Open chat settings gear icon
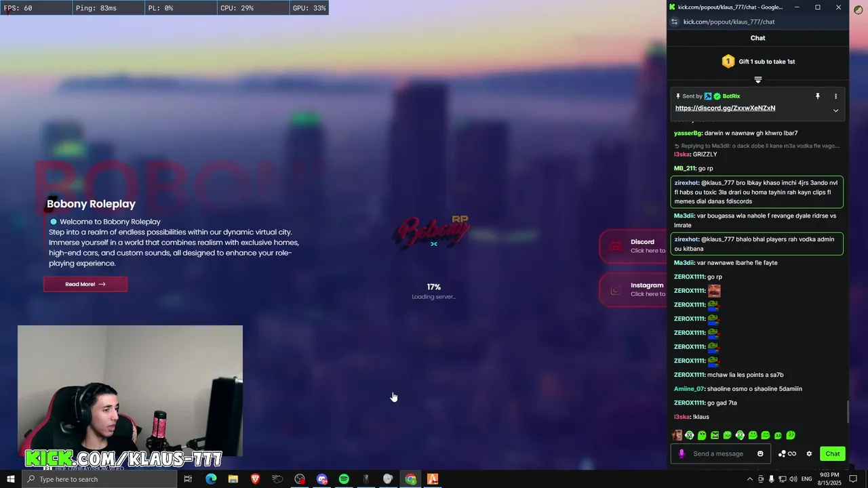This screenshot has width=868, height=488. (809, 454)
